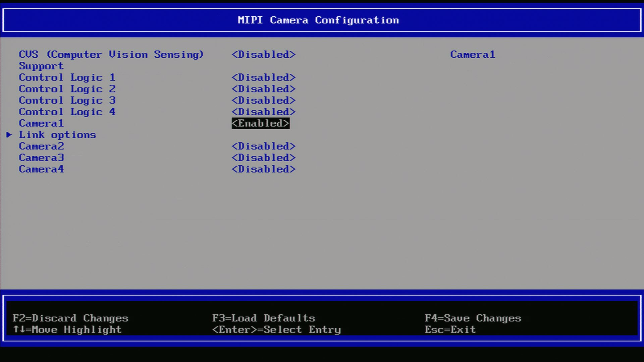Click the Camera1 help text label
The height and width of the screenshot is (362, 644).
473,54
